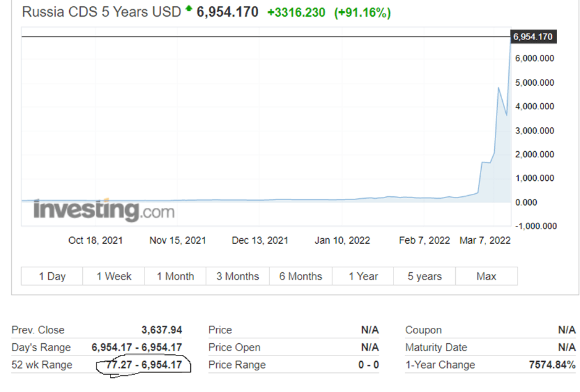Switch chart to the 1 Day range

pos(52,276)
